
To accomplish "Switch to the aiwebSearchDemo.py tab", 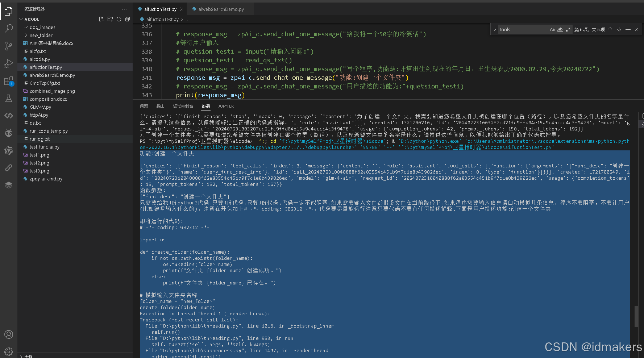I will coord(221,9).
